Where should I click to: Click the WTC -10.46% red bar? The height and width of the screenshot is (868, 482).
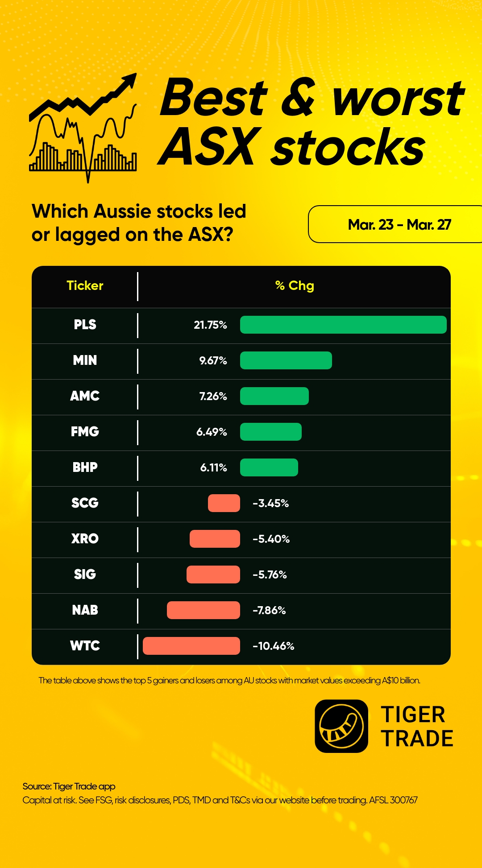tap(191, 646)
